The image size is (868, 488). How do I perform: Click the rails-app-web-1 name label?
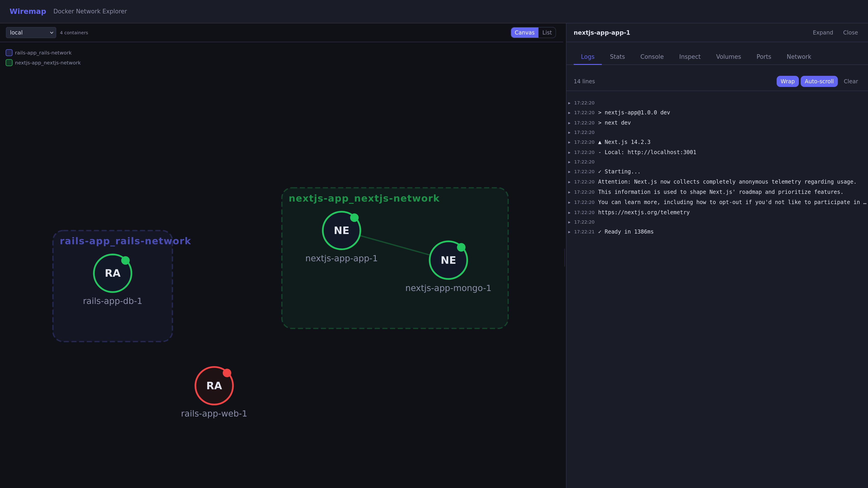click(214, 414)
